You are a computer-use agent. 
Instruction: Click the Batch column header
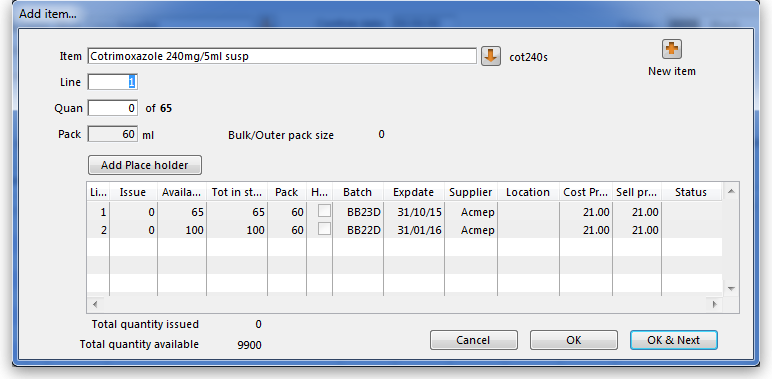click(x=357, y=192)
